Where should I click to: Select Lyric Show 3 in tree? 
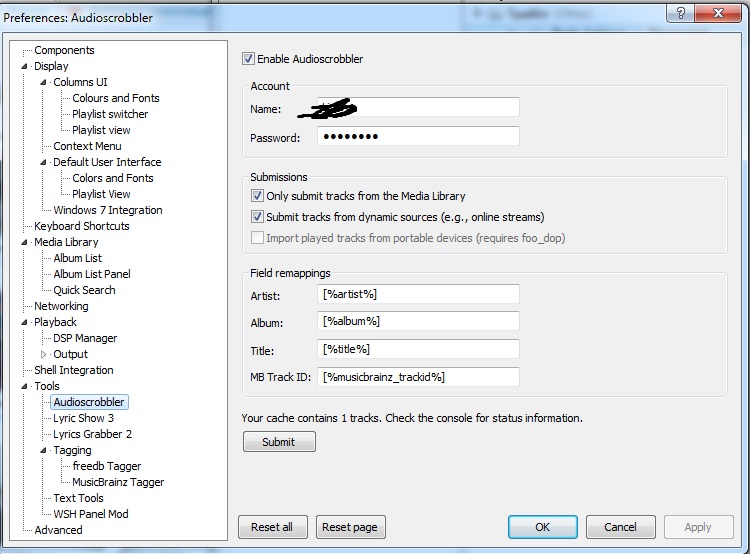83,418
